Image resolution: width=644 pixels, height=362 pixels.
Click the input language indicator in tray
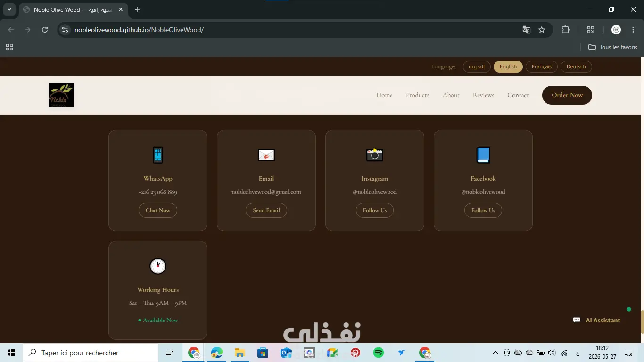[578, 353]
